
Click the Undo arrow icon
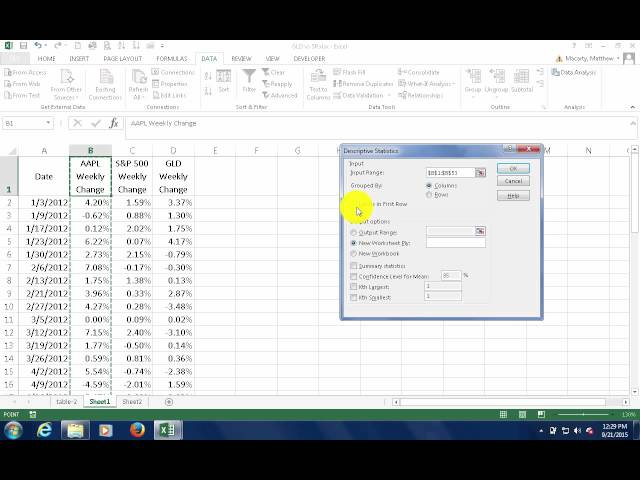[x=38, y=46]
